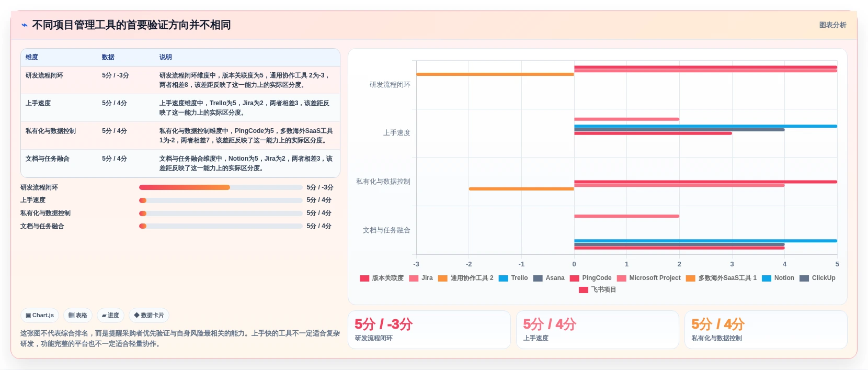Viewport: 868px width, 370px height.
Task: Click the 研发流程闭环 chart axis label
Action: (x=390, y=84)
